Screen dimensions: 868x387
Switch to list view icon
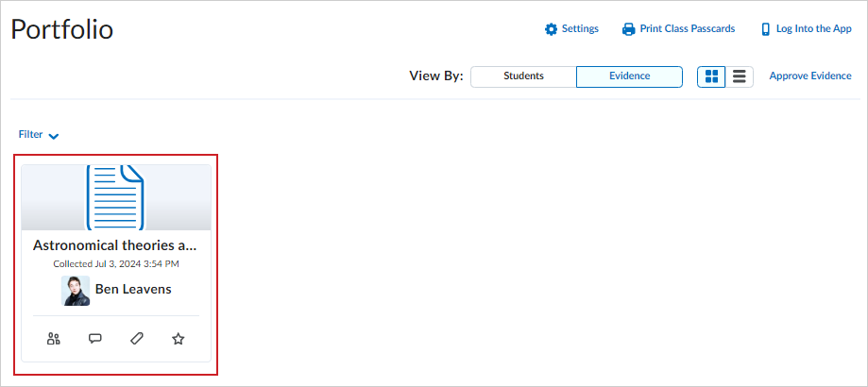pos(740,76)
